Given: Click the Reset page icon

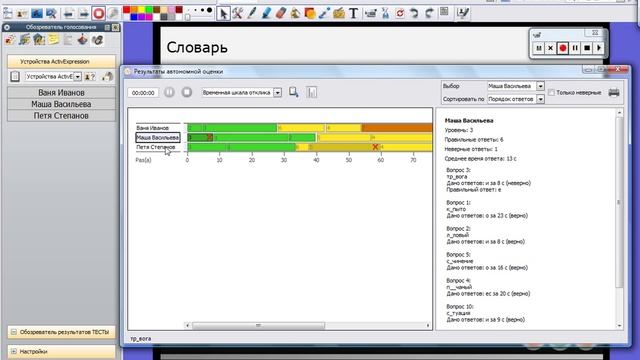Looking at the screenshot, I should [400, 13].
